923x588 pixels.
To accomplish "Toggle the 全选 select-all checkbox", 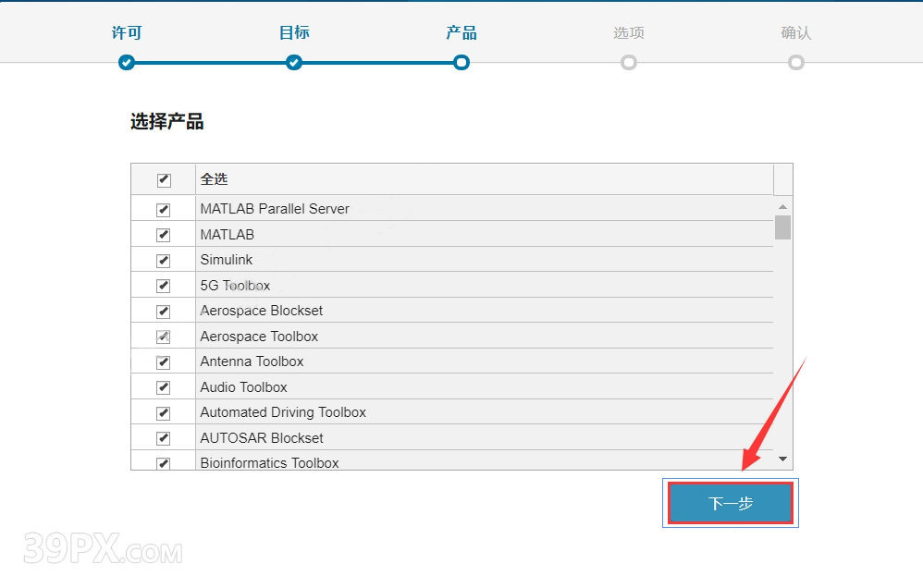I will [164, 180].
